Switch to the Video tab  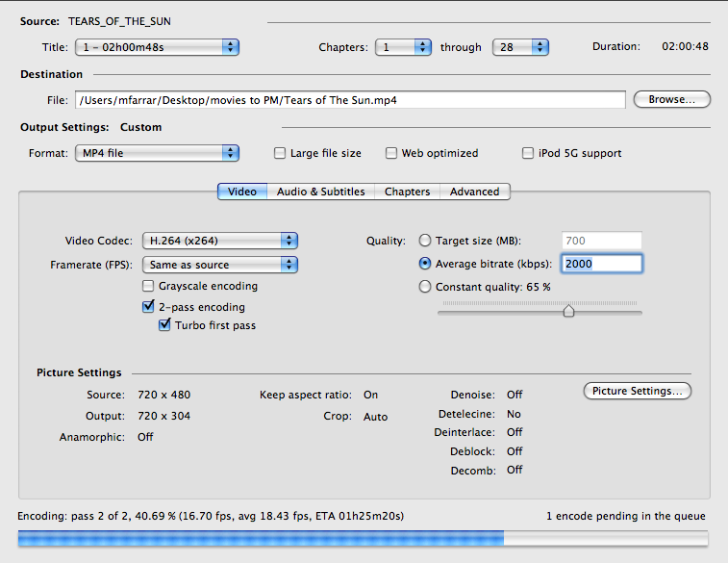[x=242, y=192]
